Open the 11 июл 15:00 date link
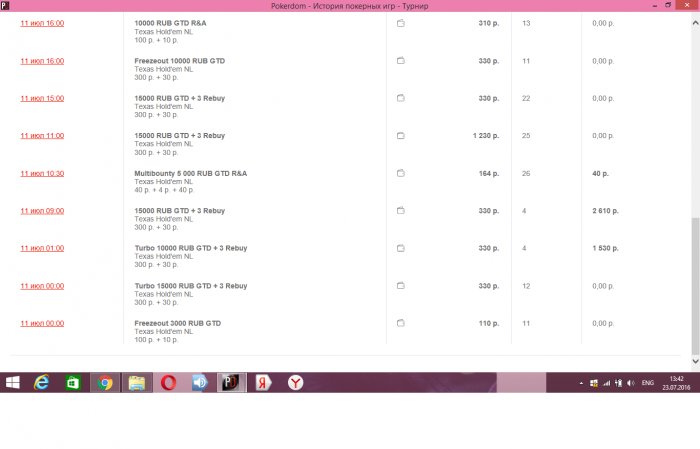The image size is (700, 449). (42, 98)
